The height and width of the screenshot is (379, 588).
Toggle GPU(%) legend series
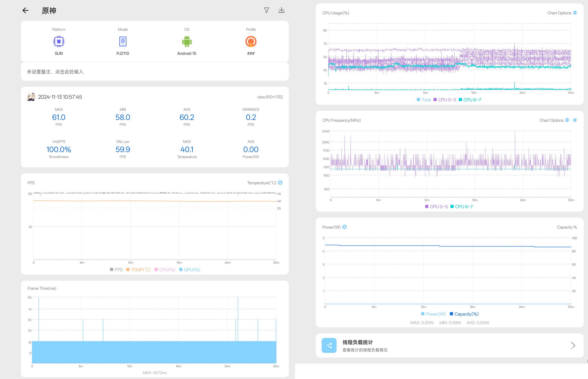pos(190,270)
